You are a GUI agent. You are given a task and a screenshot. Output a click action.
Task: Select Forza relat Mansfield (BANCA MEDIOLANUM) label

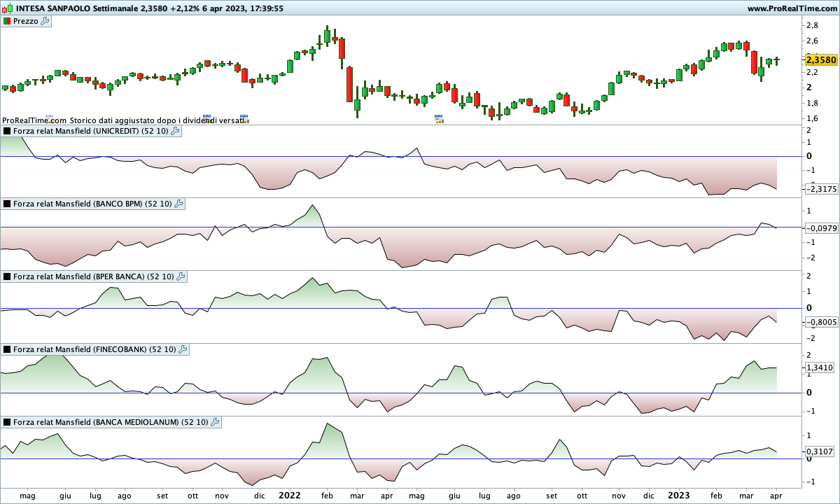tap(111, 422)
